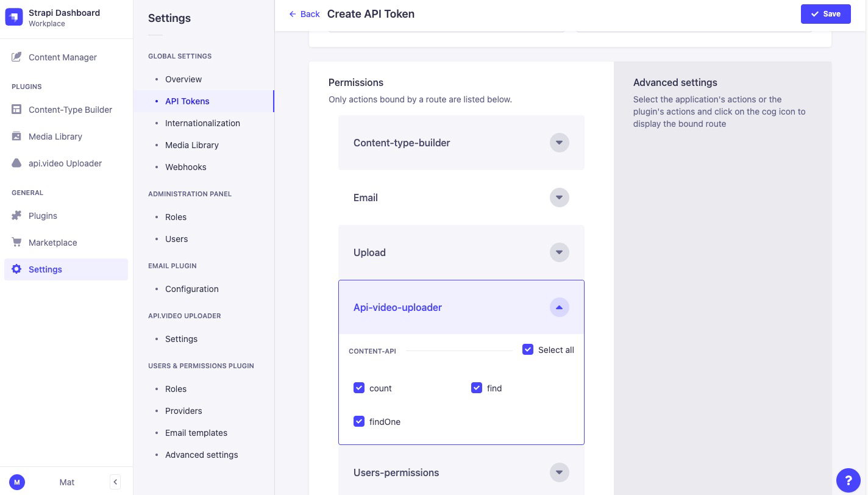The height and width of the screenshot is (495, 868).
Task: Open Users under Administration Panel
Action: (204, 239)
